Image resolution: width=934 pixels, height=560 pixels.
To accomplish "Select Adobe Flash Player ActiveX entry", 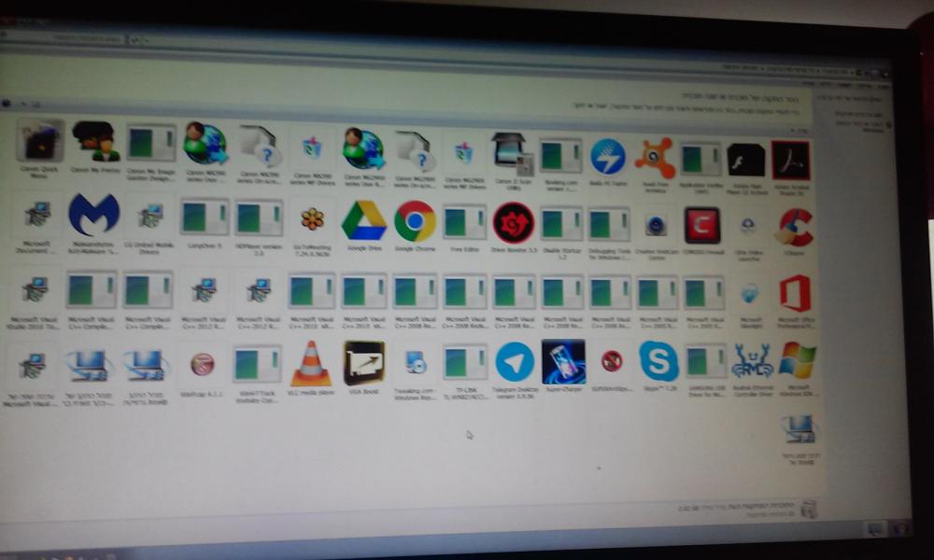I will (745, 161).
